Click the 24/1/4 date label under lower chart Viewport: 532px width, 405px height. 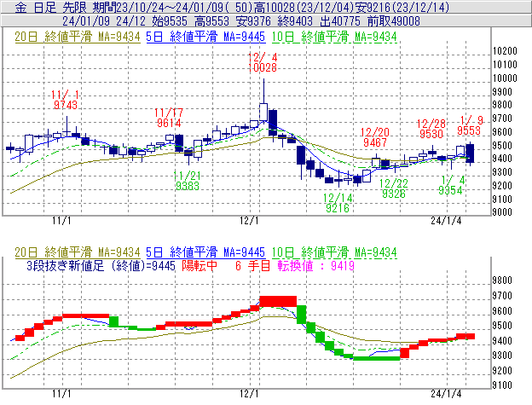tap(446, 393)
